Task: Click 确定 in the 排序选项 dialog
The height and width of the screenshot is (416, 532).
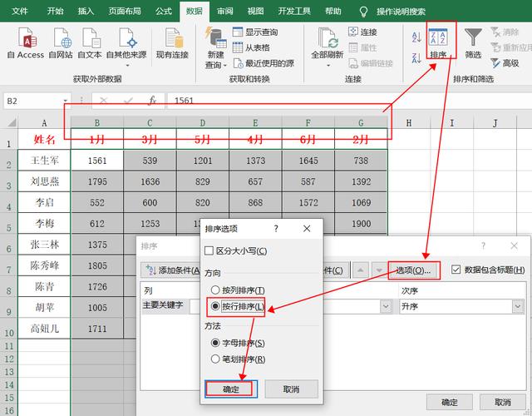Action: 231,389
